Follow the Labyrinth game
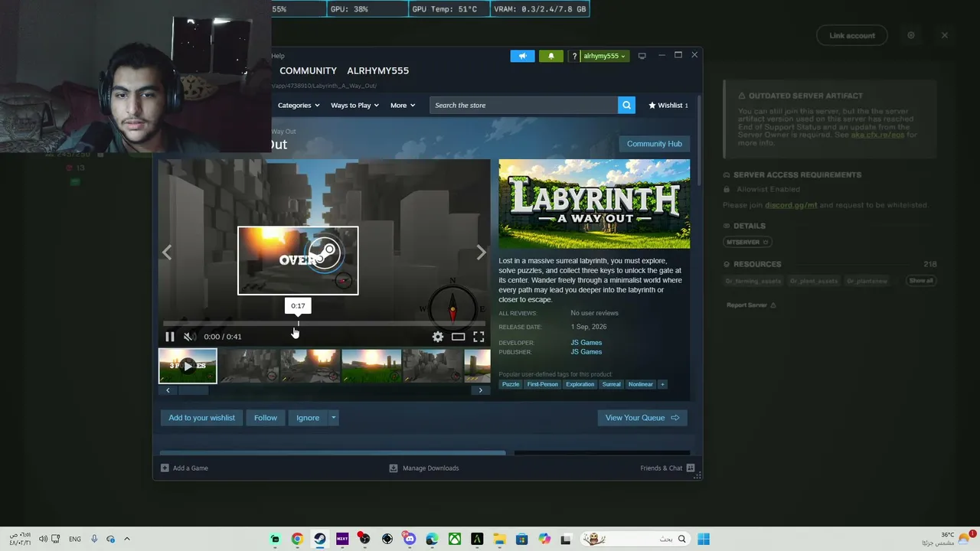 (x=266, y=418)
